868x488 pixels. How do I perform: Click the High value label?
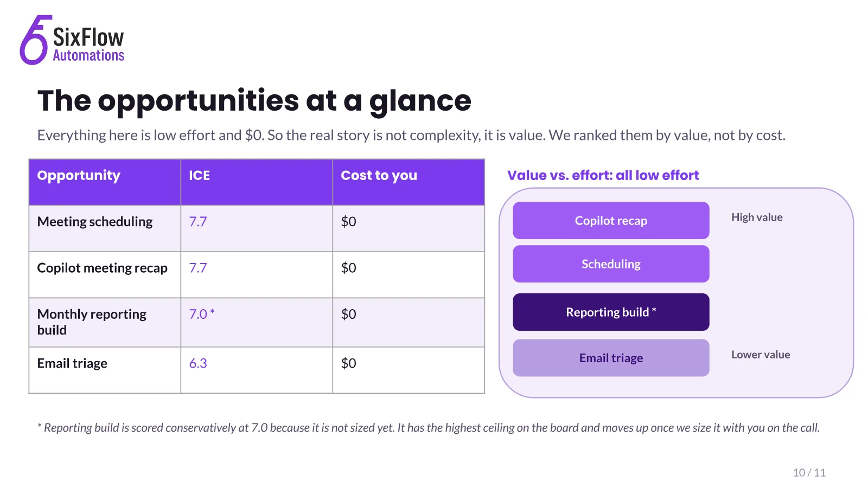point(757,217)
